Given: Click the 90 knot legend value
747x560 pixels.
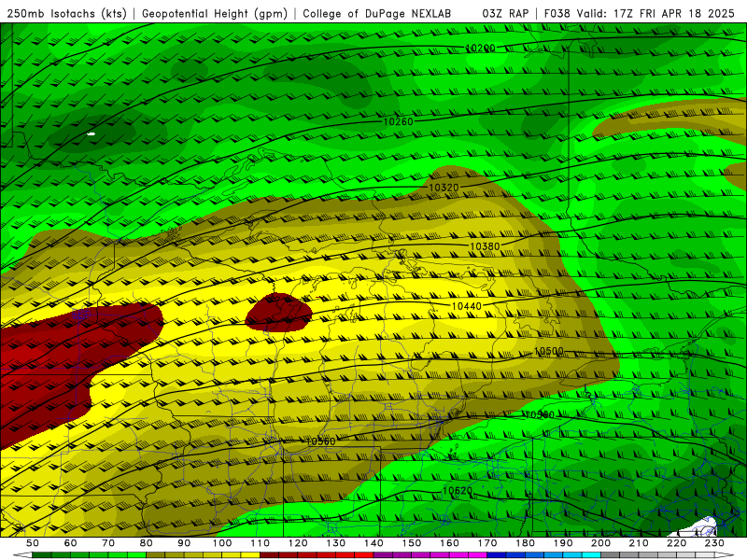Looking at the screenshot, I should point(184,543).
